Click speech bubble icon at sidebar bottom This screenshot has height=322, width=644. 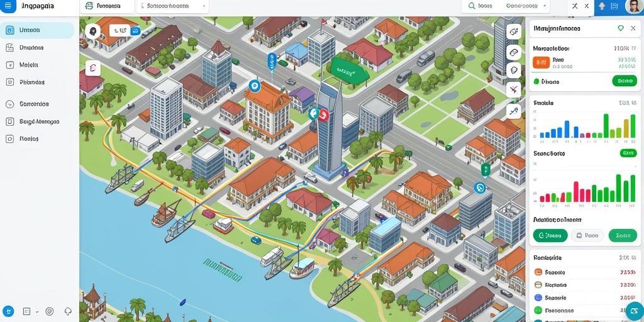[68, 311]
